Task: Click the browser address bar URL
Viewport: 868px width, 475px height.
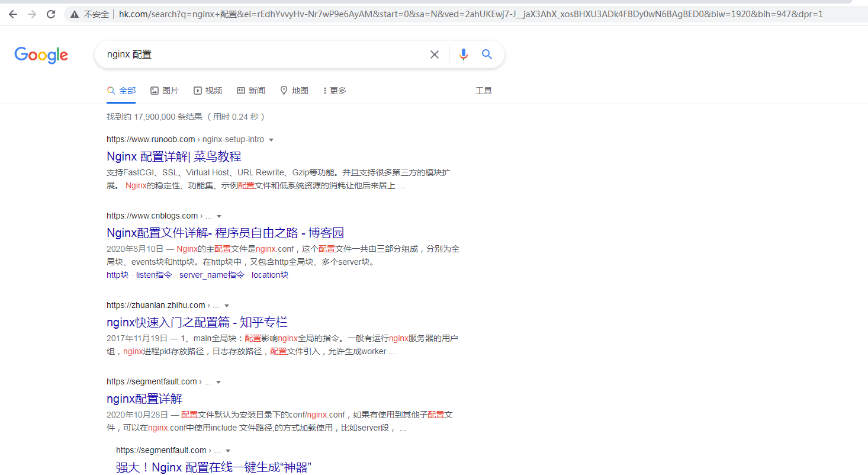Action: coord(471,14)
